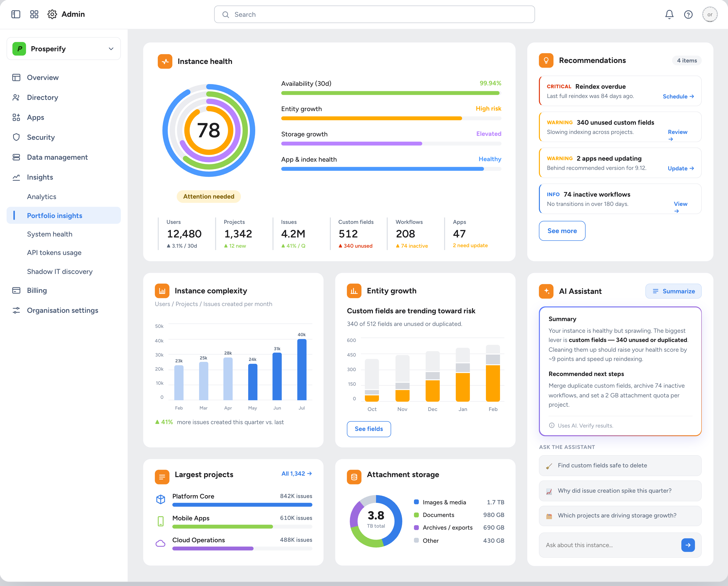The width and height of the screenshot is (728, 586).
Task: Open the help question mark icon
Action: (x=688, y=14)
